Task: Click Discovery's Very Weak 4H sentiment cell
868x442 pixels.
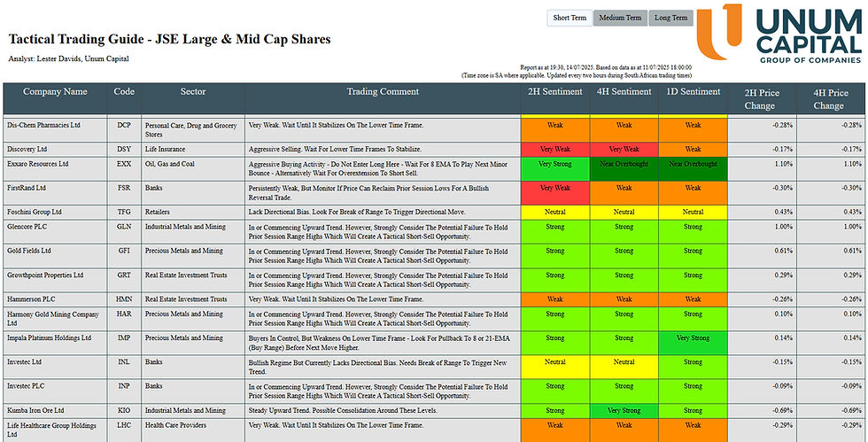Action: (624, 150)
